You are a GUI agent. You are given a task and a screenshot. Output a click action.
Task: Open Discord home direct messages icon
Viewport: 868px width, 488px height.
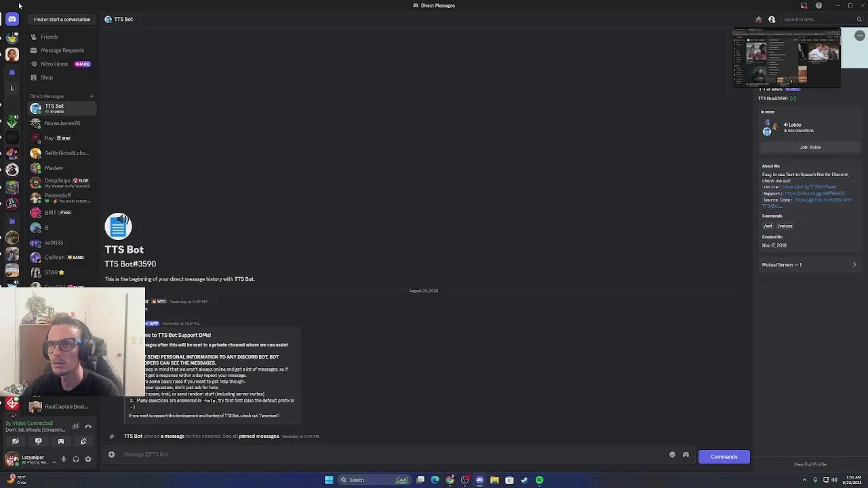click(12, 19)
